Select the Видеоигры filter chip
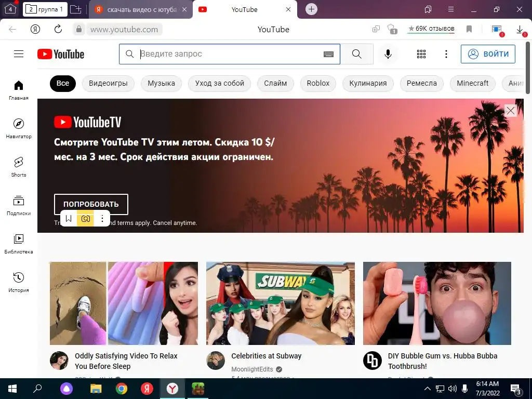The image size is (532, 399). click(108, 84)
